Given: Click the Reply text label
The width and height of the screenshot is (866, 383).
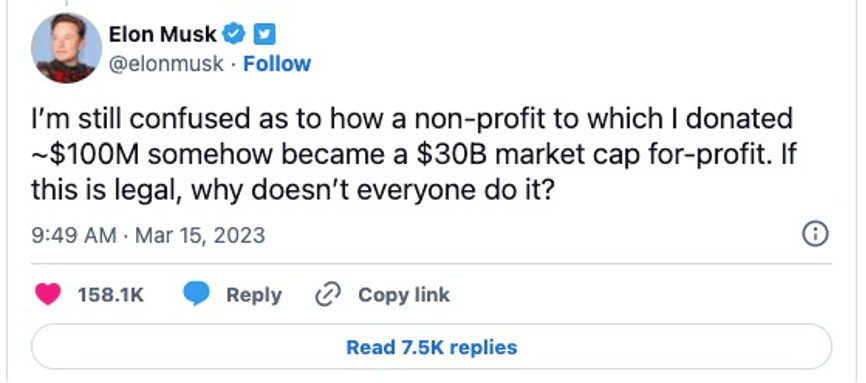Looking at the screenshot, I should (x=254, y=295).
